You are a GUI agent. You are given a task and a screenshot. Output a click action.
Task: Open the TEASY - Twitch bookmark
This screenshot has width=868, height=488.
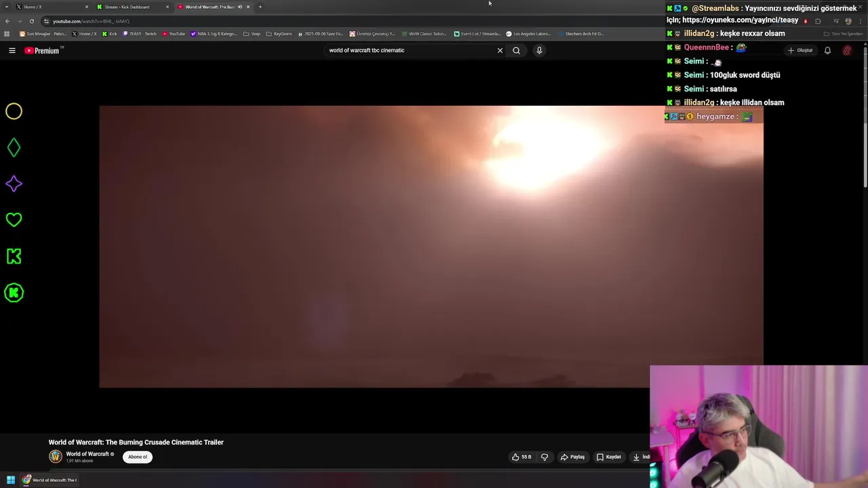point(140,33)
